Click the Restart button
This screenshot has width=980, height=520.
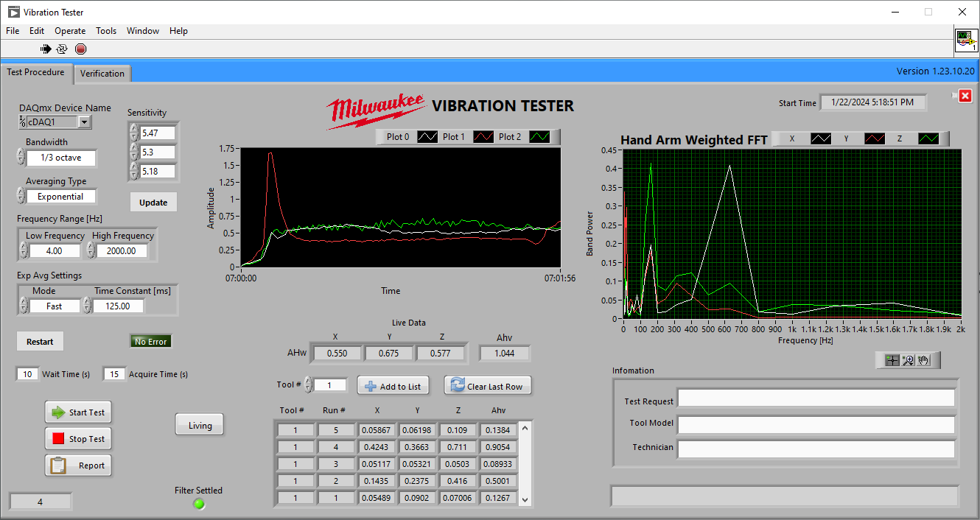tap(40, 342)
